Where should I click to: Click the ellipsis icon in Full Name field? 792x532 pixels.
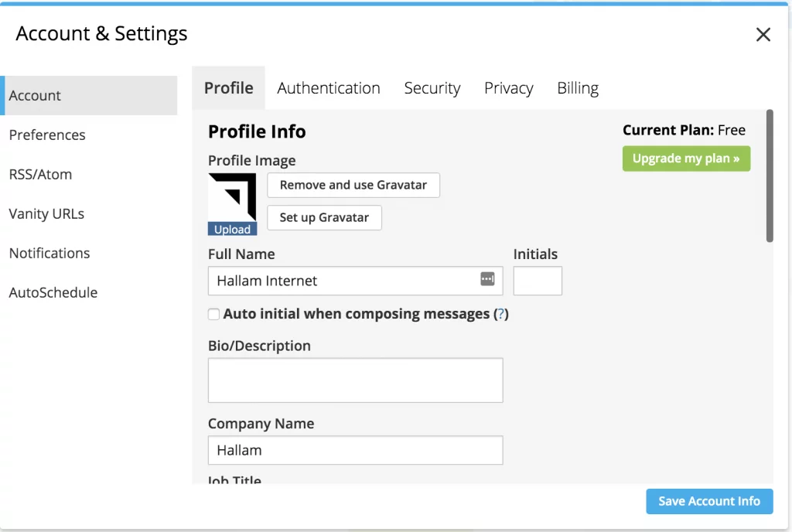click(487, 280)
